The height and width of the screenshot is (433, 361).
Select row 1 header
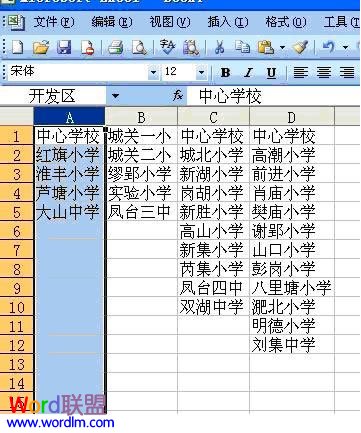click(16, 136)
